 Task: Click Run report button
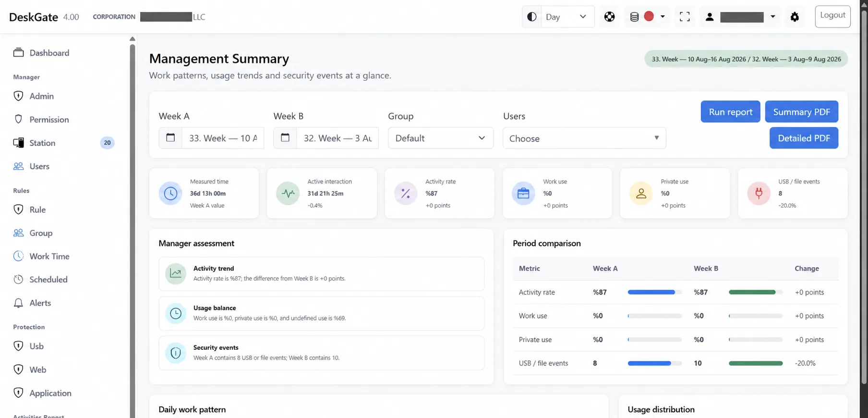[730, 111]
